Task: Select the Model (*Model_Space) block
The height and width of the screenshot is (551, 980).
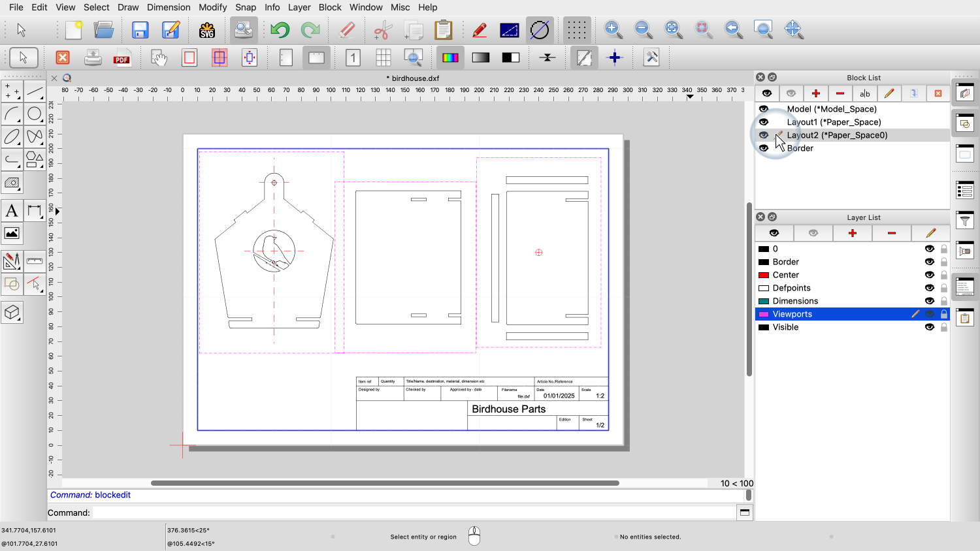Action: click(x=831, y=109)
